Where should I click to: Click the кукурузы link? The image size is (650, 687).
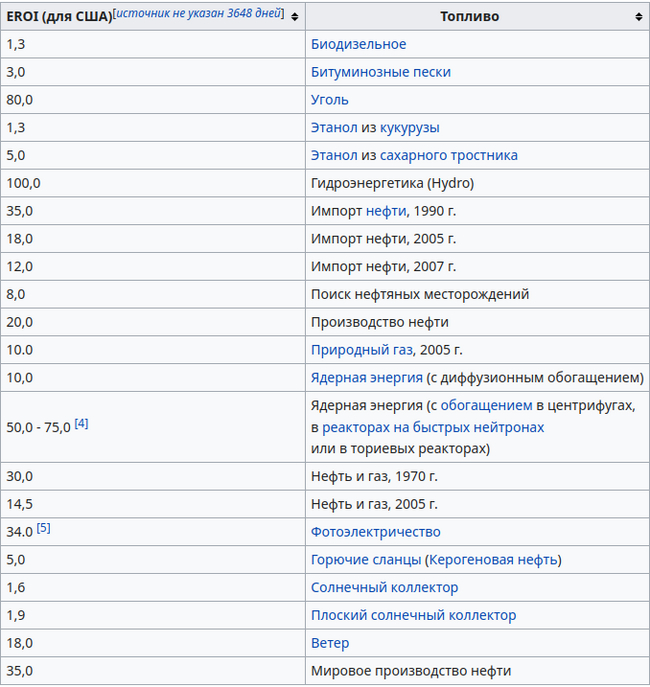point(410,127)
